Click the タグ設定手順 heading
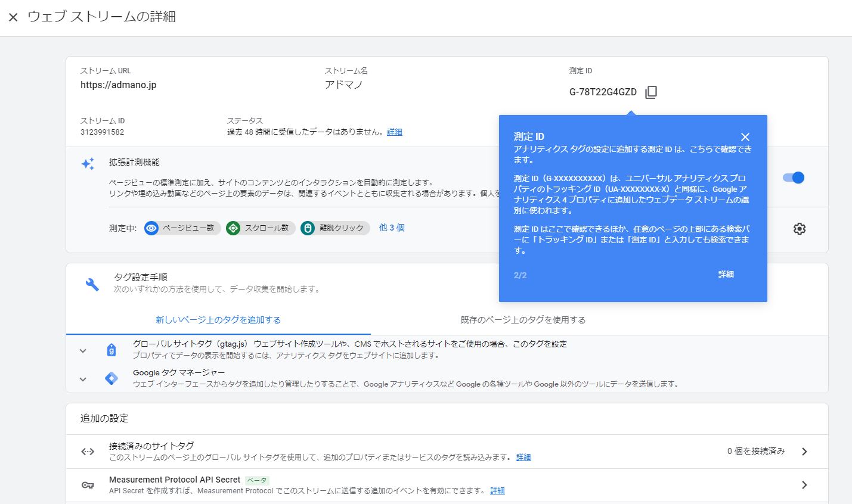This screenshot has height=504, width=852. 141,277
